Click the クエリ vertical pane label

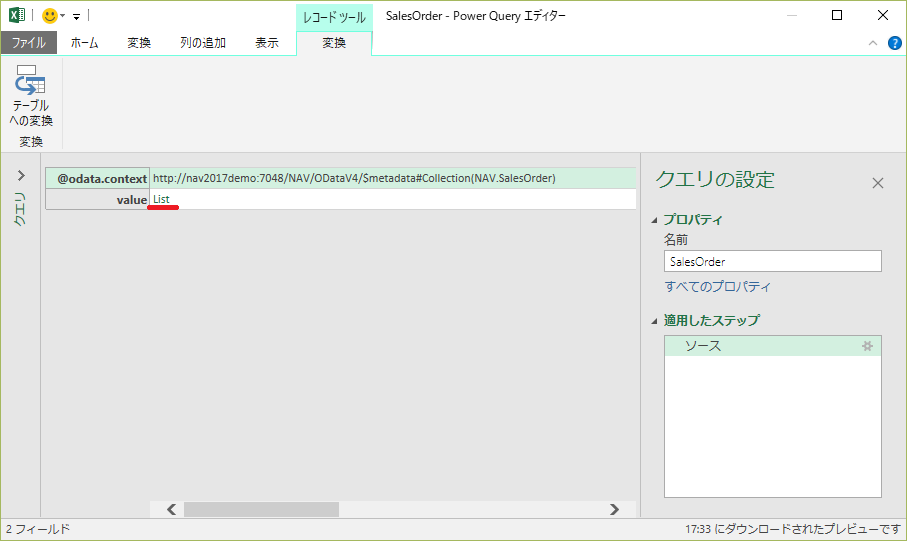(20, 208)
